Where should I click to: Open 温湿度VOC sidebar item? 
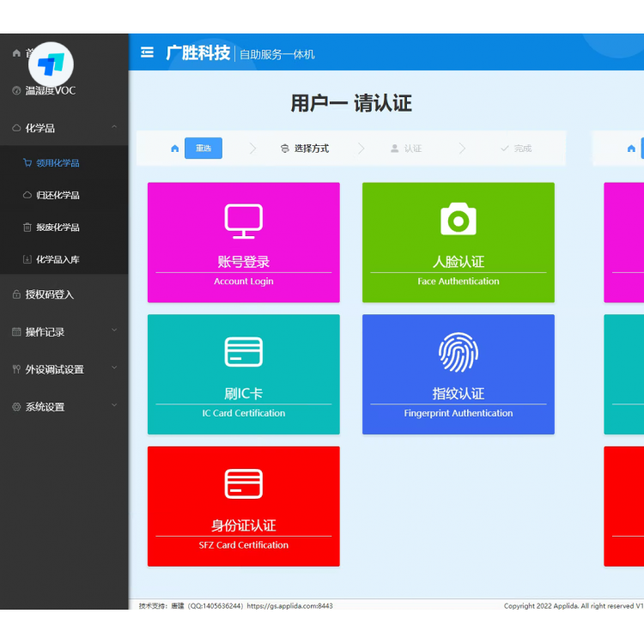[x=50, y=90]
